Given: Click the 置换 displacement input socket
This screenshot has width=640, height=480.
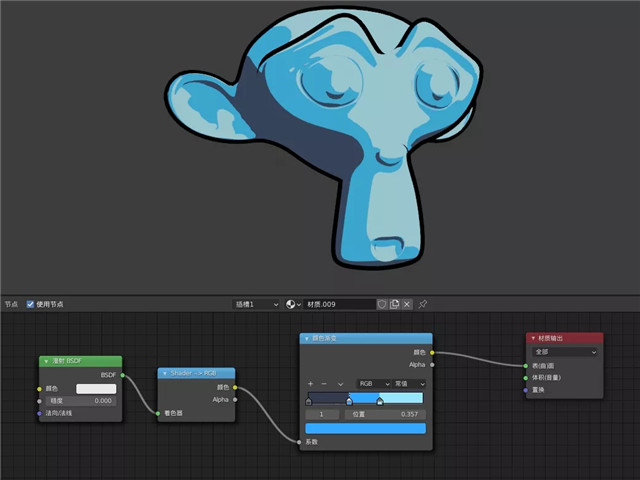Looking at the screenshot, I should 526,390.
